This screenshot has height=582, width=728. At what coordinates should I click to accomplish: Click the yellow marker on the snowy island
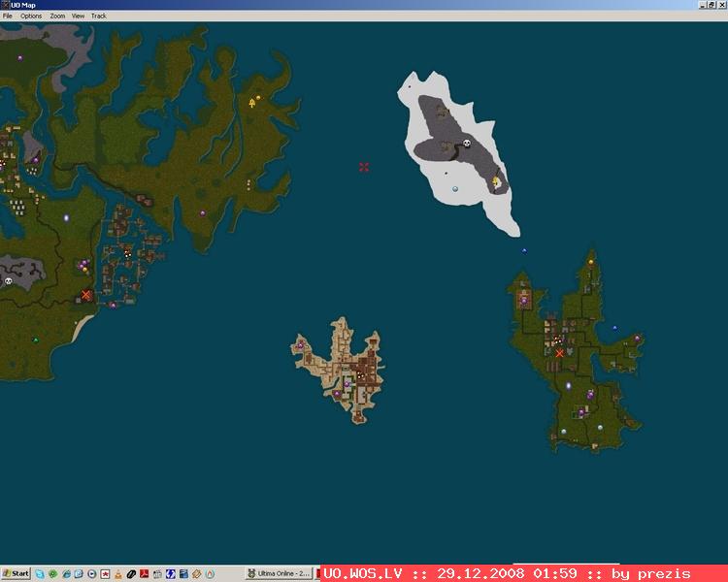tap(496, 181)
